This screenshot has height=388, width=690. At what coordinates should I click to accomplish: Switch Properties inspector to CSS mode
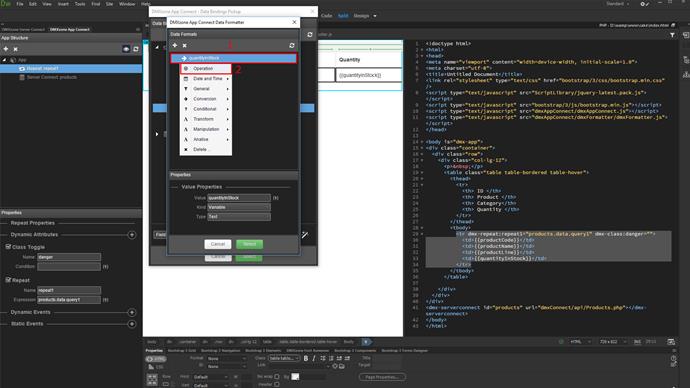[156, 367]
